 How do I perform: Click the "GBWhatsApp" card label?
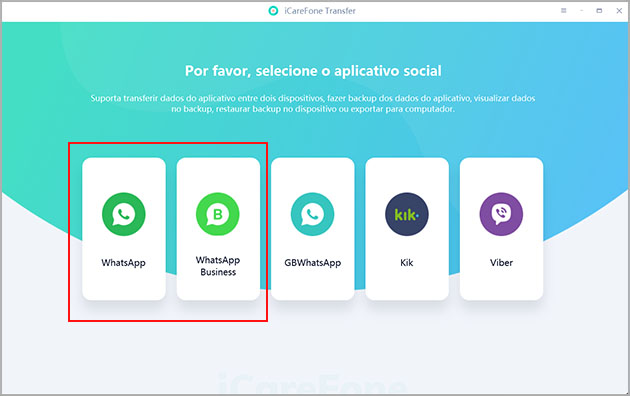313,263
